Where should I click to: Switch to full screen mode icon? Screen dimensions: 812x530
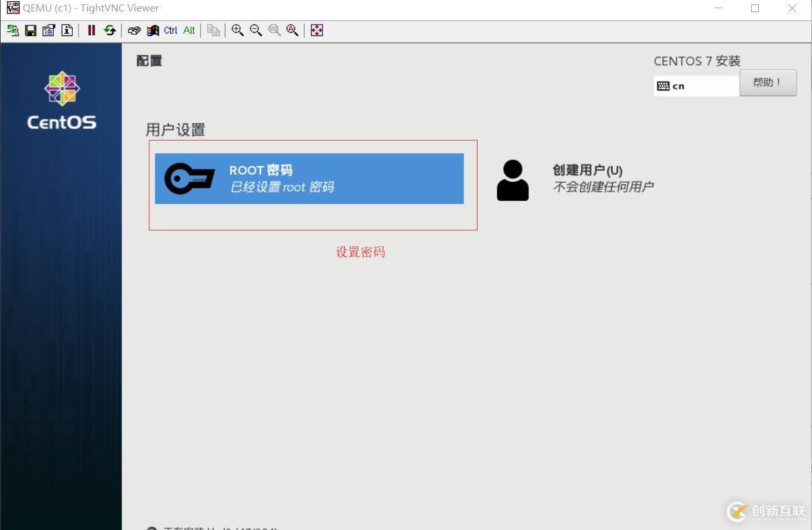[x=317, y=30]
